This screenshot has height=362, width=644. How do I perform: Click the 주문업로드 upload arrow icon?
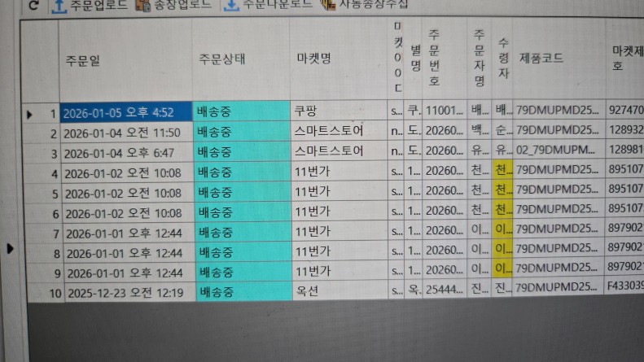(59, 7)
